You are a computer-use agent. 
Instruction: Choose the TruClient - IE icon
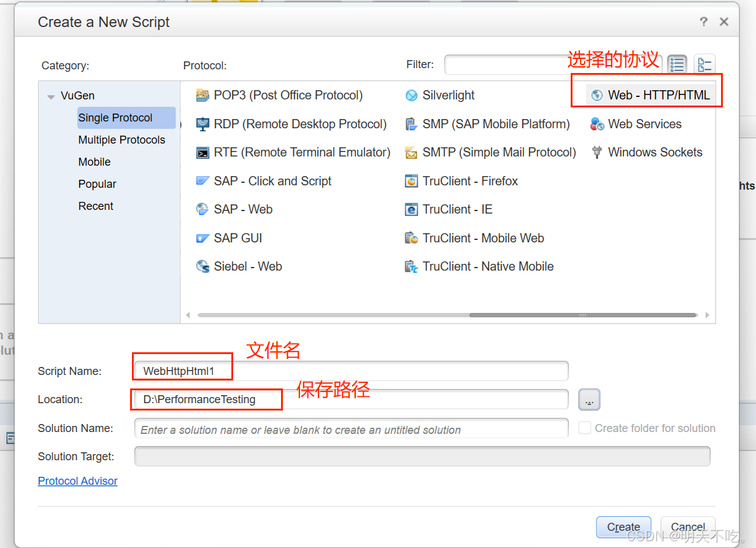point(411,209)
